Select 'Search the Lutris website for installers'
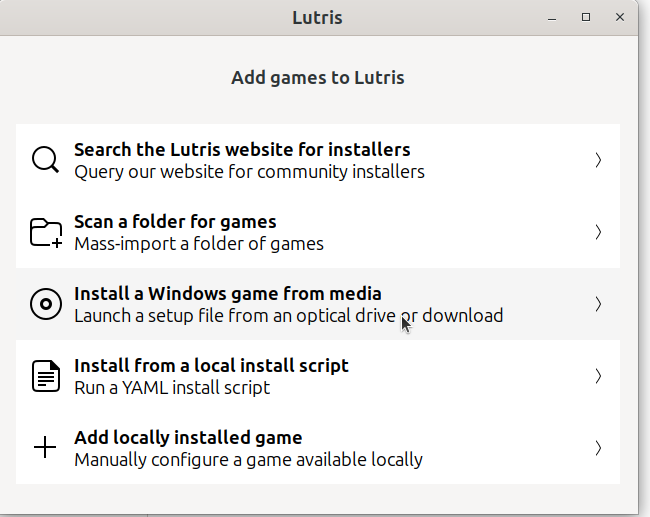Image resolution: width=650 pixels, height=517 pixels. 242,150
